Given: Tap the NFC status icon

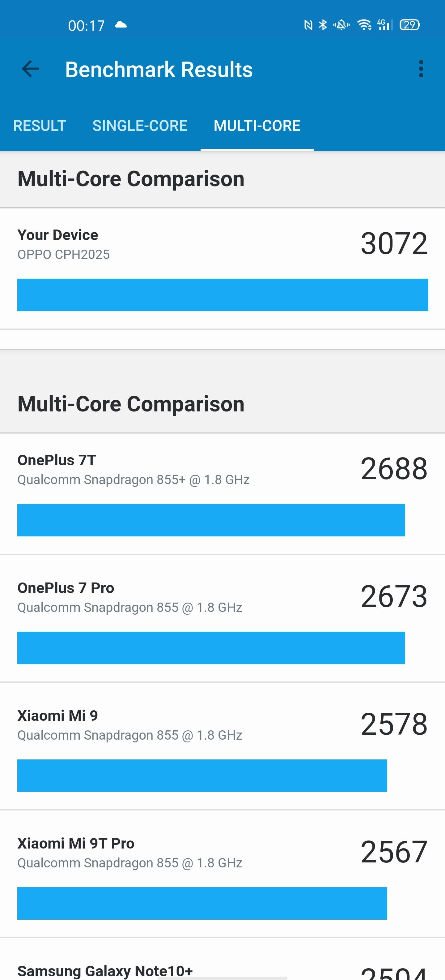Looking at the screenshot, I should coord(308,25).
